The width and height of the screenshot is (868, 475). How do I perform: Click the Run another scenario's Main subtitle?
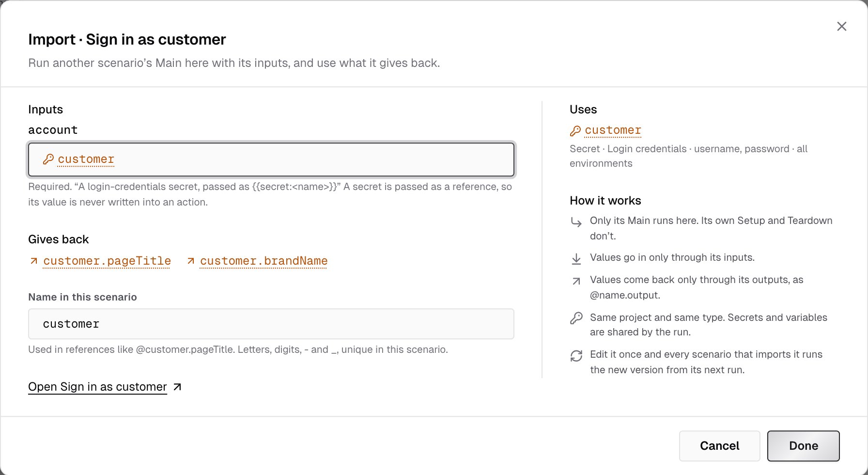tap(234, 63)
